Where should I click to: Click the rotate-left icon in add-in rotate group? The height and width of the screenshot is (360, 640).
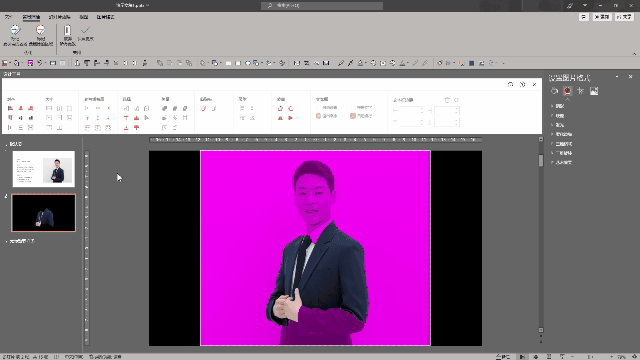pos(280,109)
